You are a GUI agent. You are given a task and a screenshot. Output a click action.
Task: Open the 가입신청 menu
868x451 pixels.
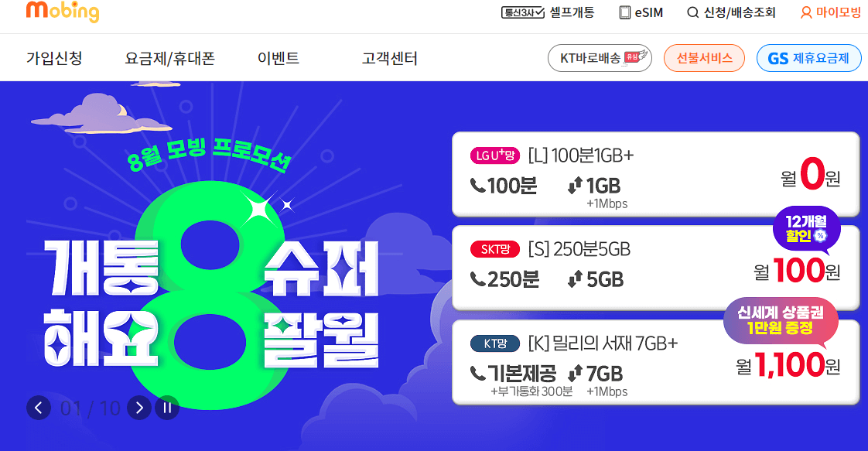coord(54,57)
